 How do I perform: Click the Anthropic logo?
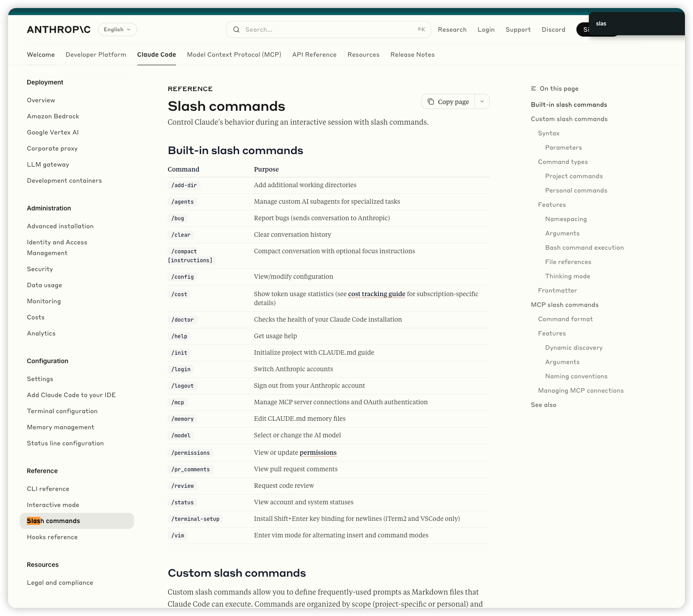pyautogui.click(x=59, y=29)
